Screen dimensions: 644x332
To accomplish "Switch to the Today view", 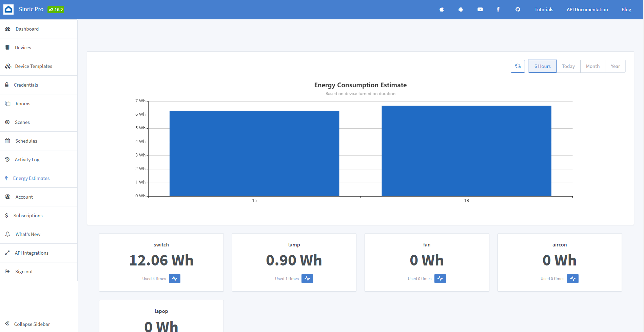I will (x=568, y=66).
